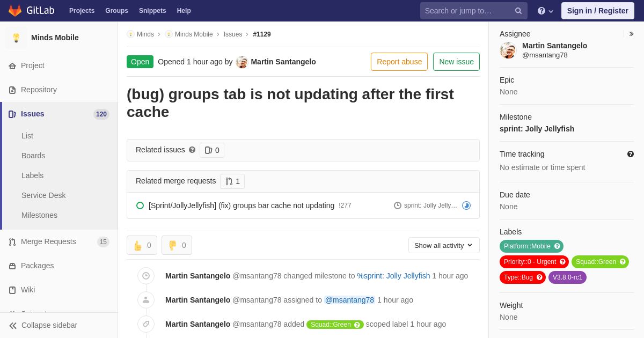Click Martin Santangelo author name link

pos(283,62)
